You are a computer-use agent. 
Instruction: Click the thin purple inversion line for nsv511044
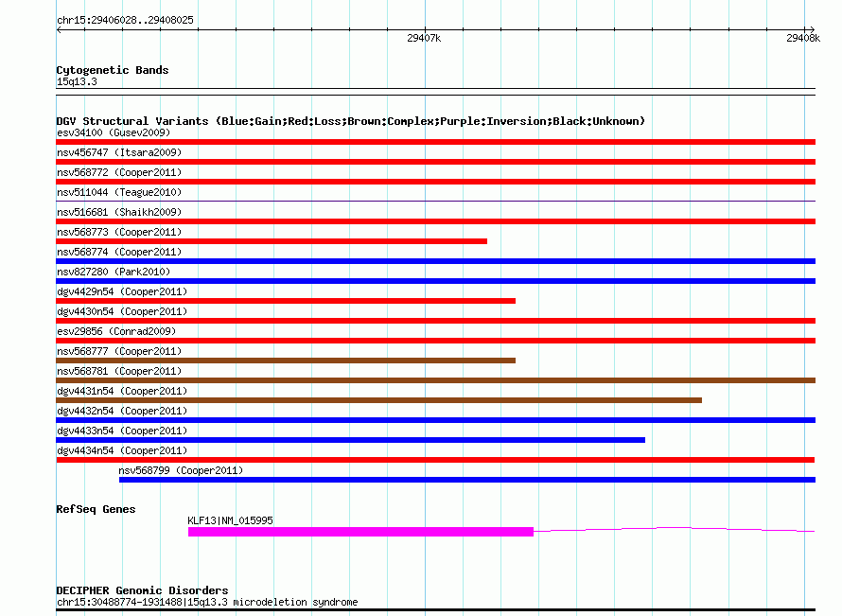(x=435, y=202)
